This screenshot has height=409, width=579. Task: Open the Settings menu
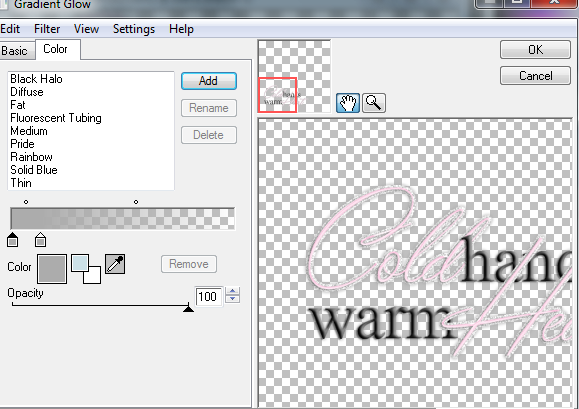point(134,29)
